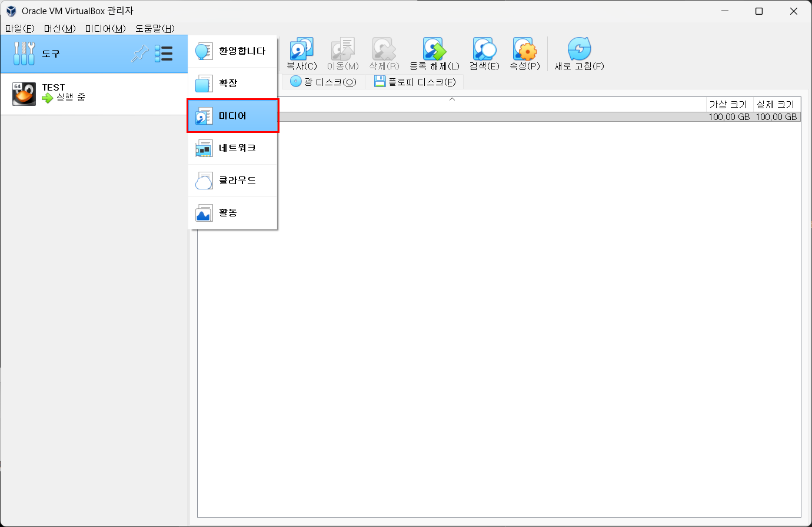Open the 도움말(H) menu

click(x=155, y=28)
